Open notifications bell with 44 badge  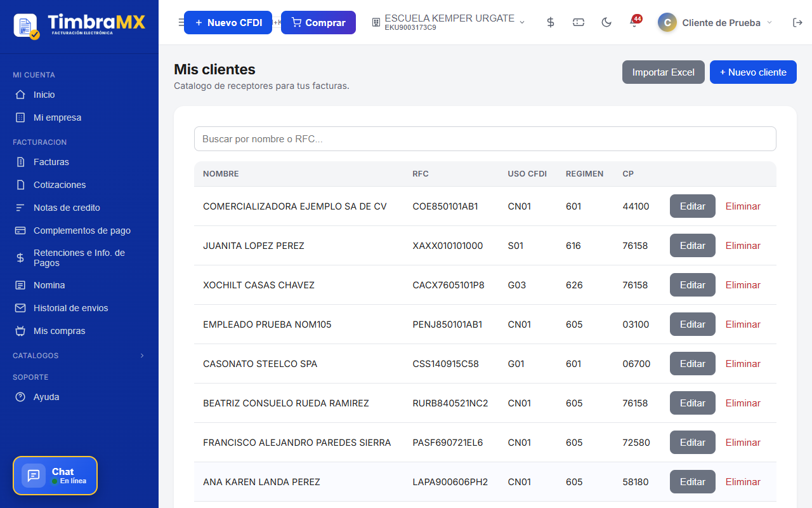[634, 22]
